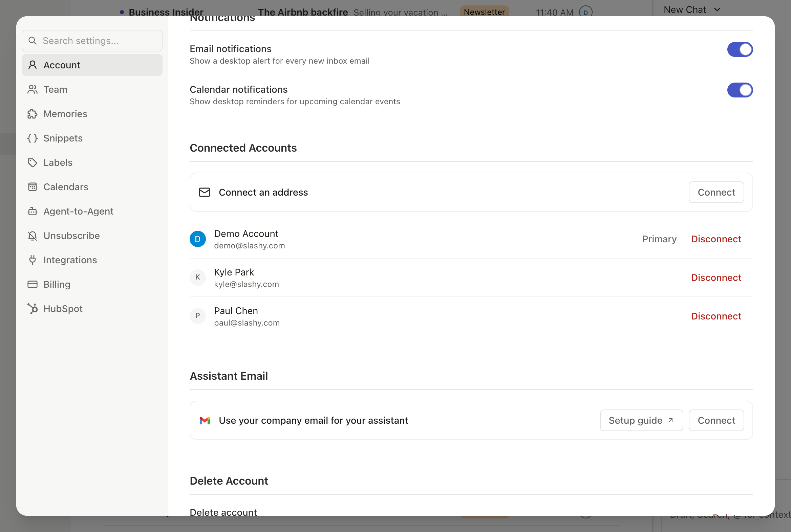The width and height of the screenshot is (791, 532).
Task: Open the Labels settings page
Action: [x=92, y=162]
